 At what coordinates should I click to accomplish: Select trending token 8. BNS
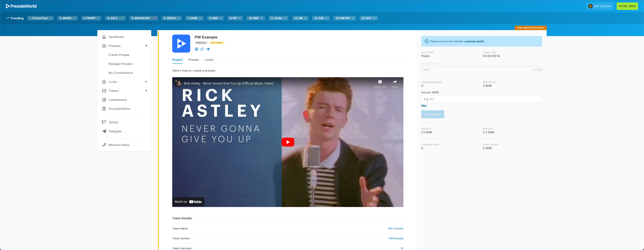[x=215, y=18]
